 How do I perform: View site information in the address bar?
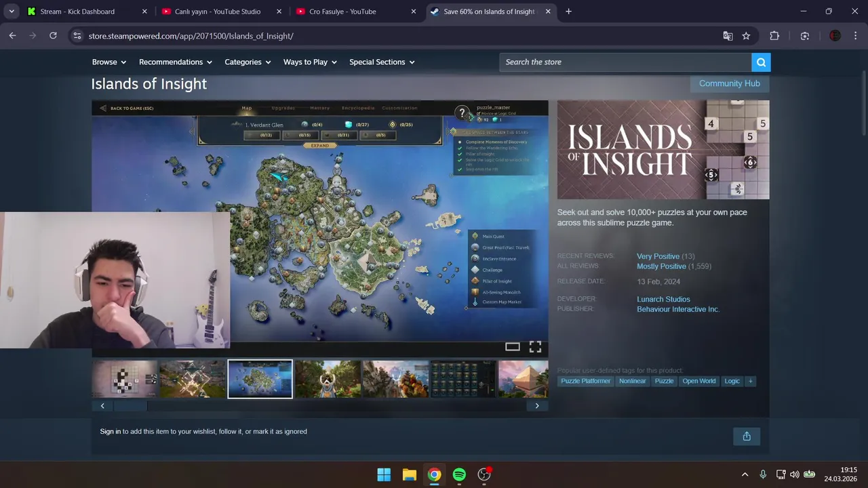77,36
